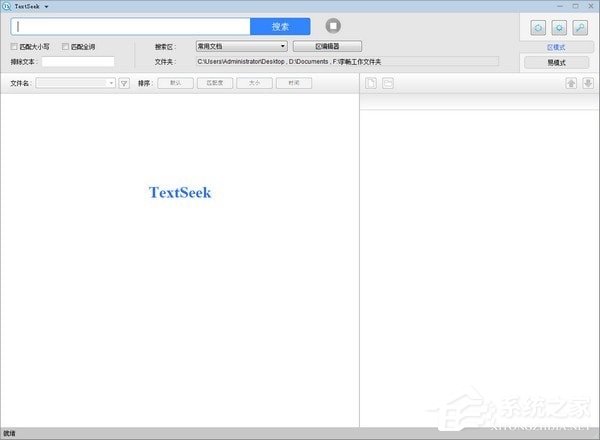Click the magnifier icon in top-right panel
This screenshot has height=440, width=600.
(x=579, y=26)
